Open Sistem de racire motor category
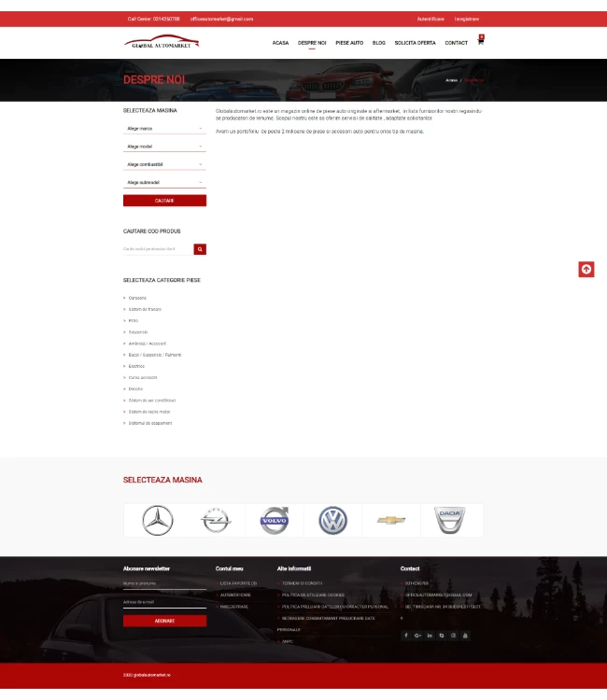Screen dimensions: 607x700 [149, 412]
